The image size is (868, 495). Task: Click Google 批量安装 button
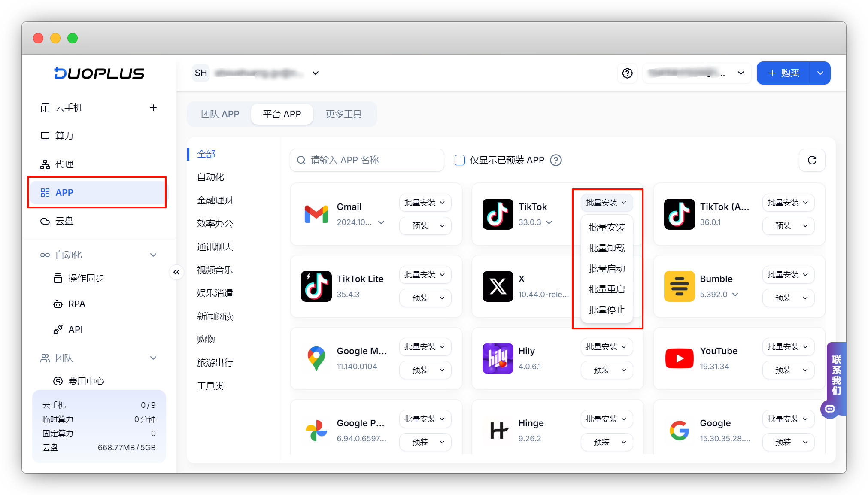click(788, 419)
